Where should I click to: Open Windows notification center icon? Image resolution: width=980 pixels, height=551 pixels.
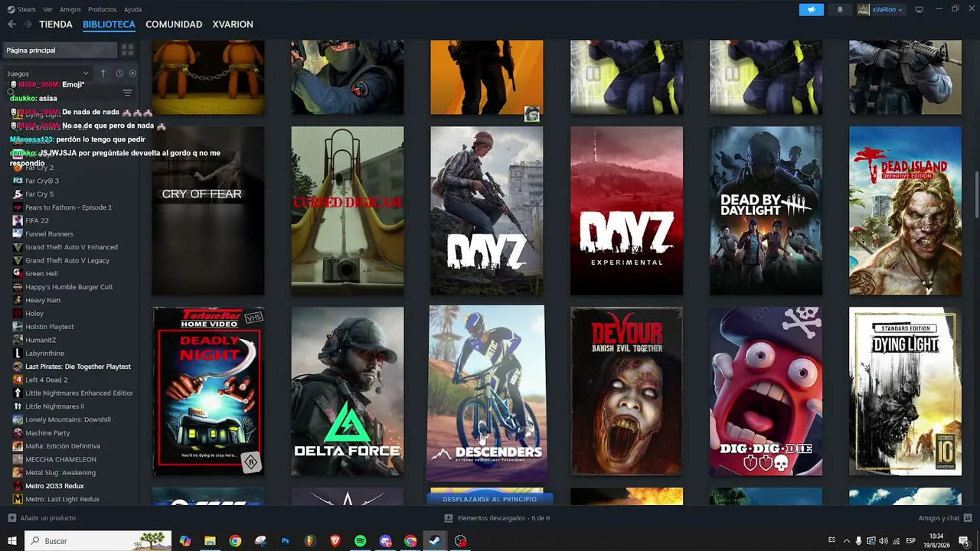[964, 541]
